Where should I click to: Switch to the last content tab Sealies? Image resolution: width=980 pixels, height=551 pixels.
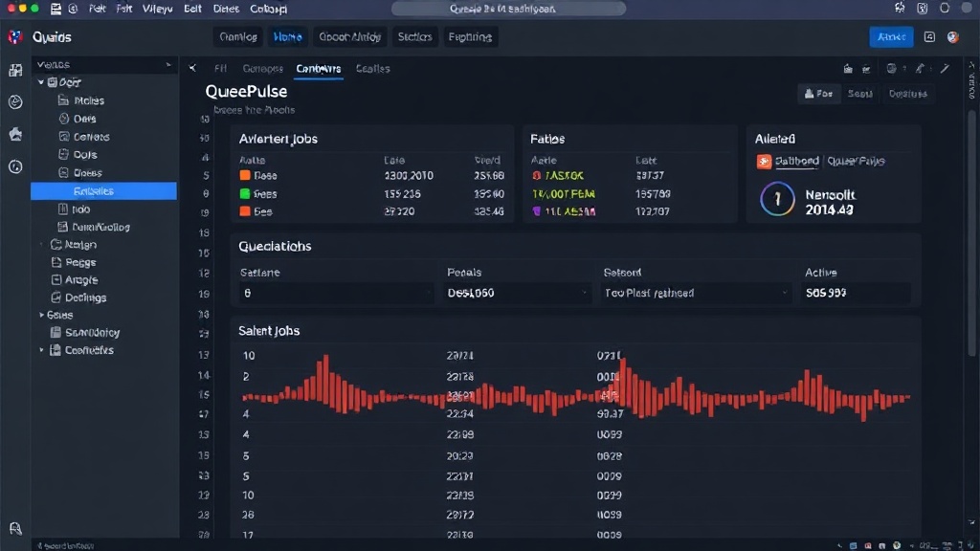click(372, 69)
